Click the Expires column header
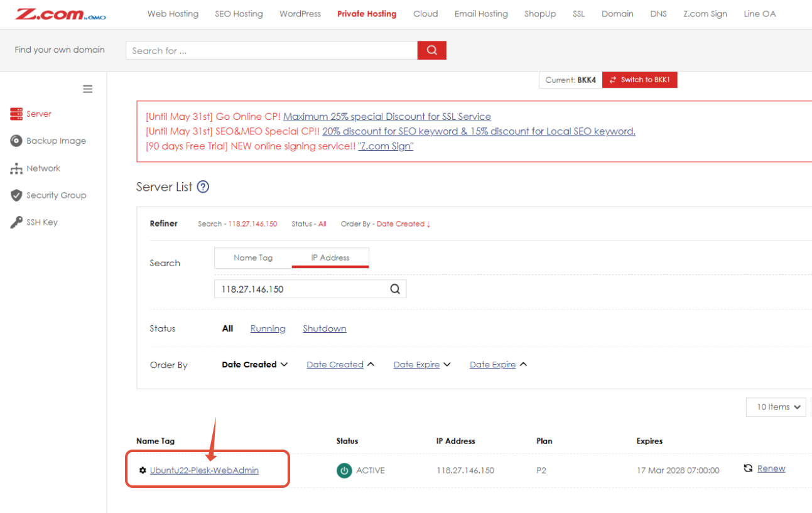 (649, 441)
